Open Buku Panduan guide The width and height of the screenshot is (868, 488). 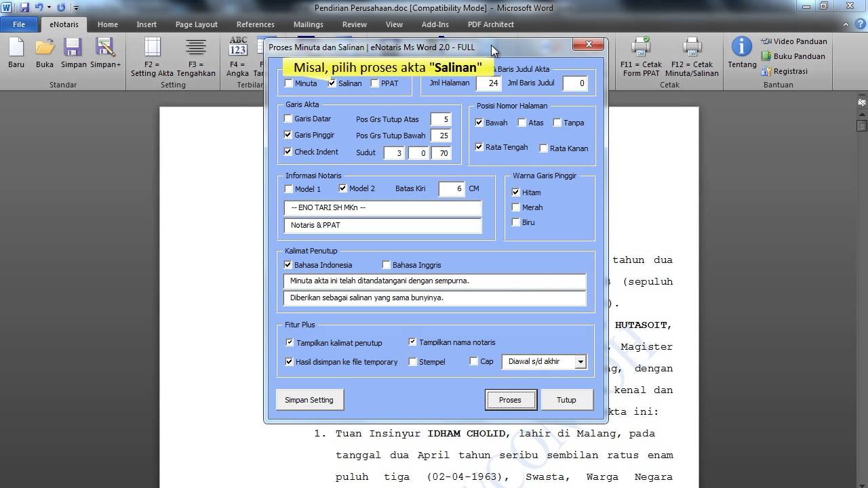pos(793,56)
